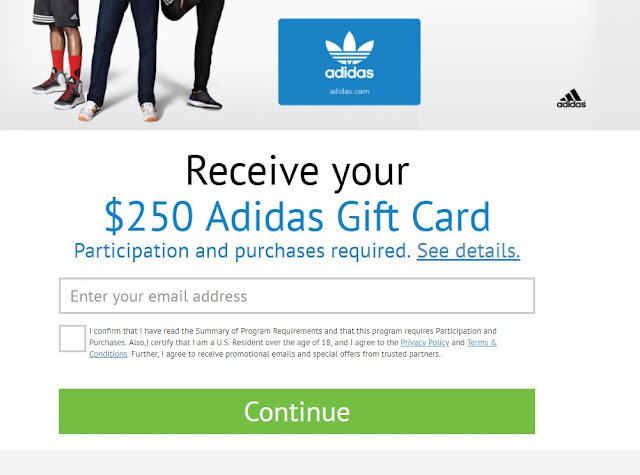Click the blue Adidas gift card image

tap(349, 62)
